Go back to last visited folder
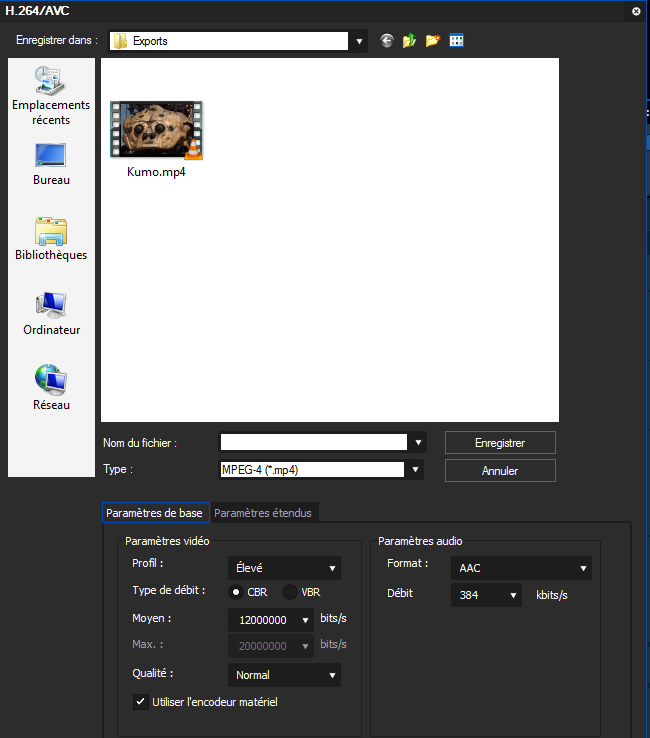Image resolution: width=650 pixels, height=738 pixels. click(386, 41)
